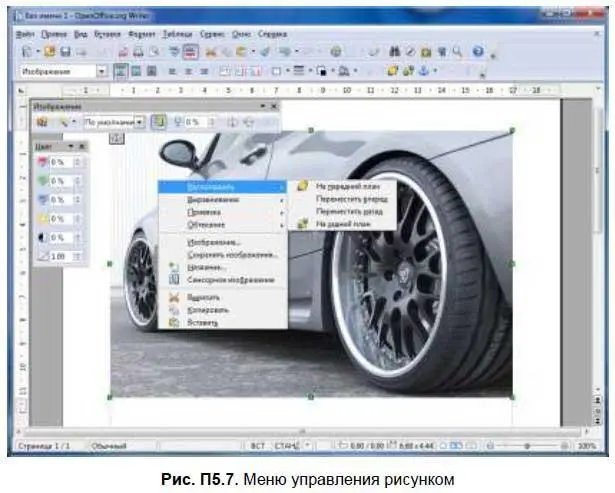Toggle the third wrap mode button
This screenshot has height=493, width=615.
151,71
